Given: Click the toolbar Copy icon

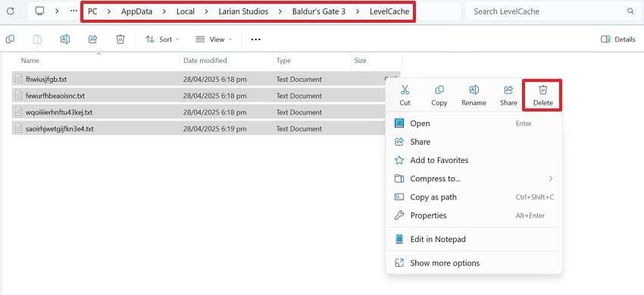Looking at the screenshot, I should tap(10, 39).
